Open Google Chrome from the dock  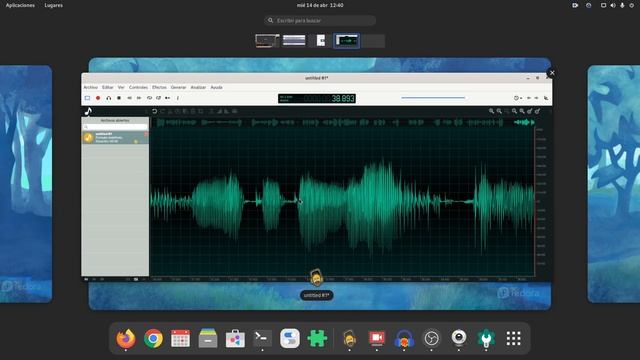click(153, 338)
